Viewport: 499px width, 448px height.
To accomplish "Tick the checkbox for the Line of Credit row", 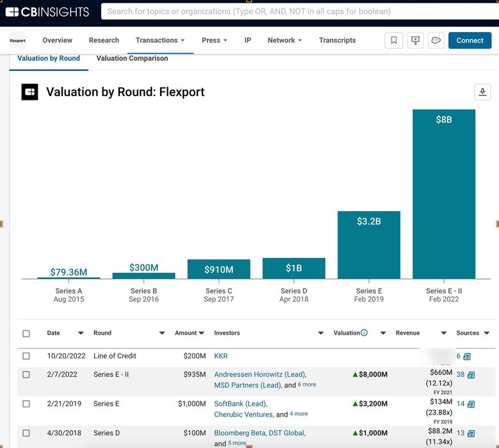I will [26, 356].
